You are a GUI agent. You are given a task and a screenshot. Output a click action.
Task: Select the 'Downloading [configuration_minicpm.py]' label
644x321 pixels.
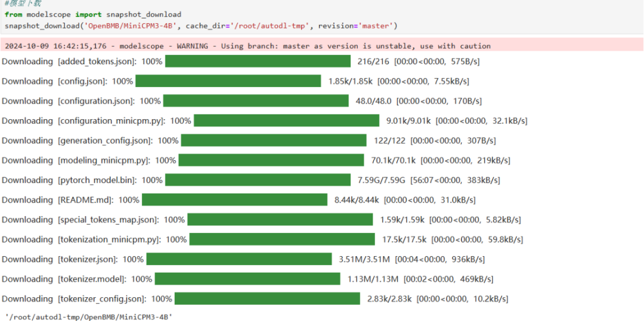(83, 120)
